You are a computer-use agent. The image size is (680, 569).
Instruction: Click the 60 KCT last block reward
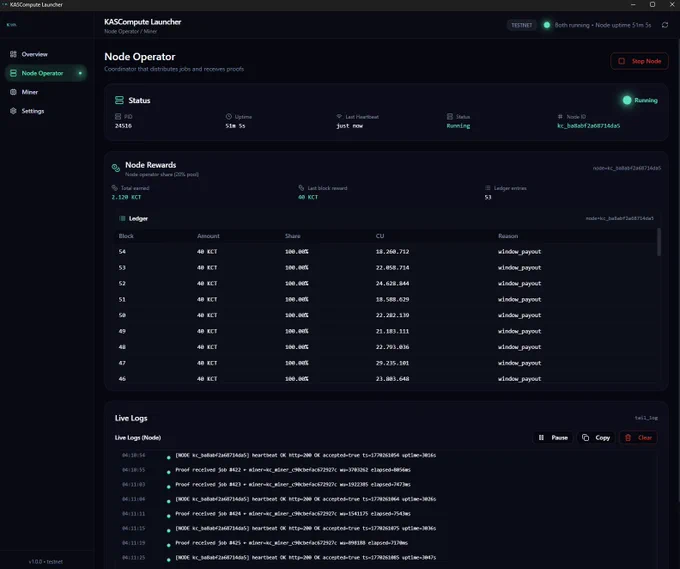(308, 197)
